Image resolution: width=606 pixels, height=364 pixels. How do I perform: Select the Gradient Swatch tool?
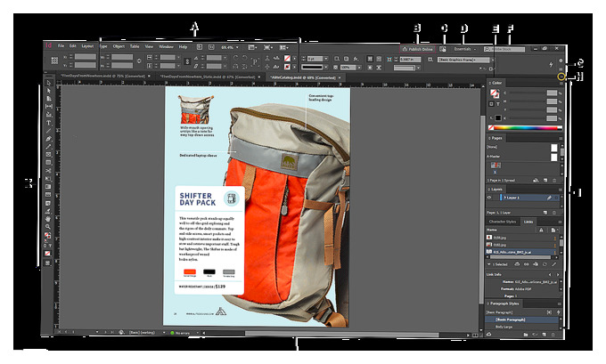click(x=49, y=187)
